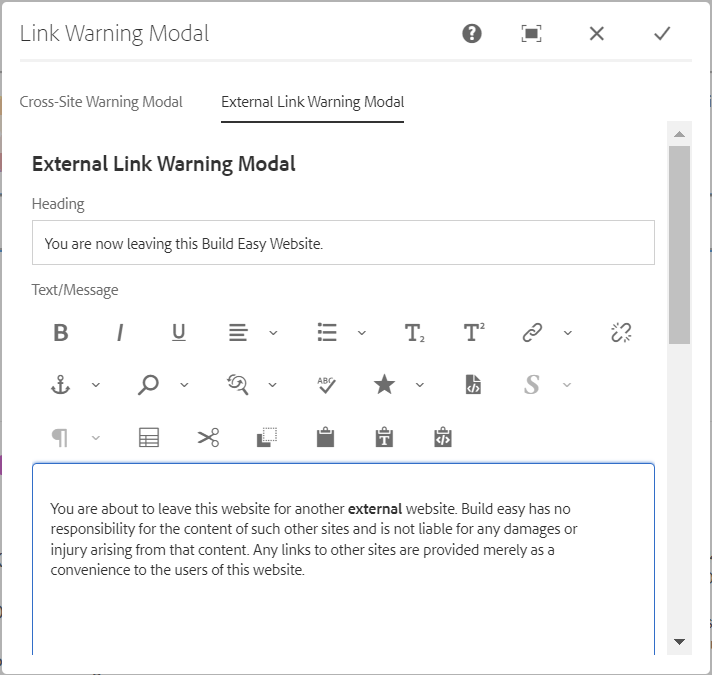Click the scrollbar up arrow

[679, 134]
